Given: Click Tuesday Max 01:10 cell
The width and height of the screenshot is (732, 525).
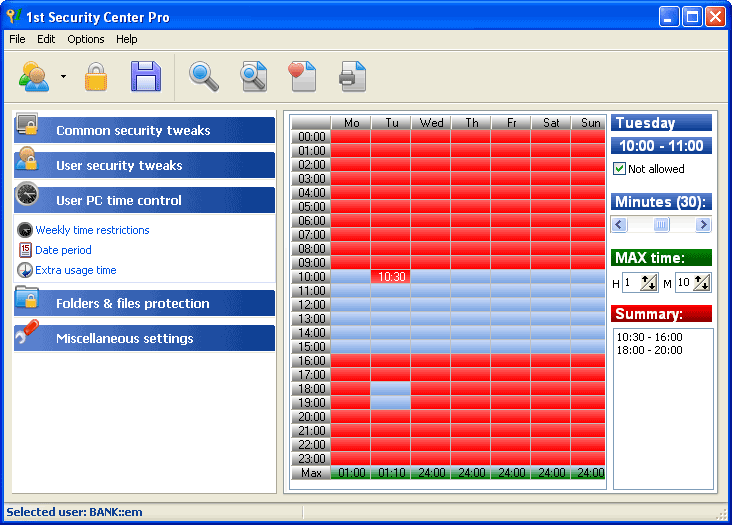Looking at the screenshot, I should tap(391, 473).
